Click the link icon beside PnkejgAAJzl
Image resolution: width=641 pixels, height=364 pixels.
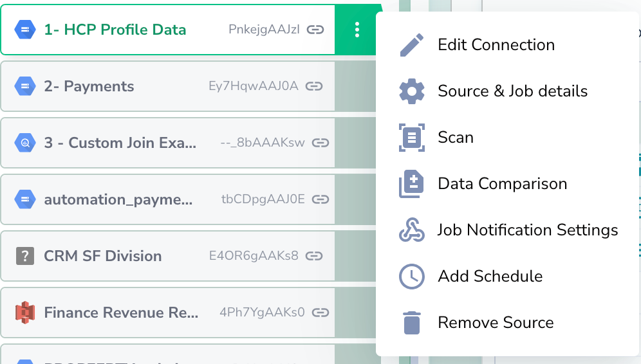315,30
